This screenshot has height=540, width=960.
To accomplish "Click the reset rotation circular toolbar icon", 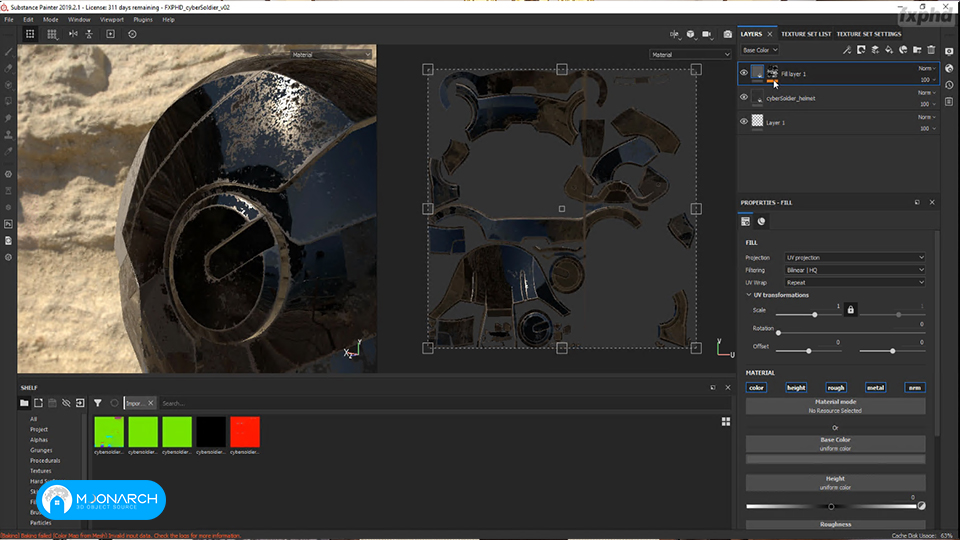I will [132, 34].
